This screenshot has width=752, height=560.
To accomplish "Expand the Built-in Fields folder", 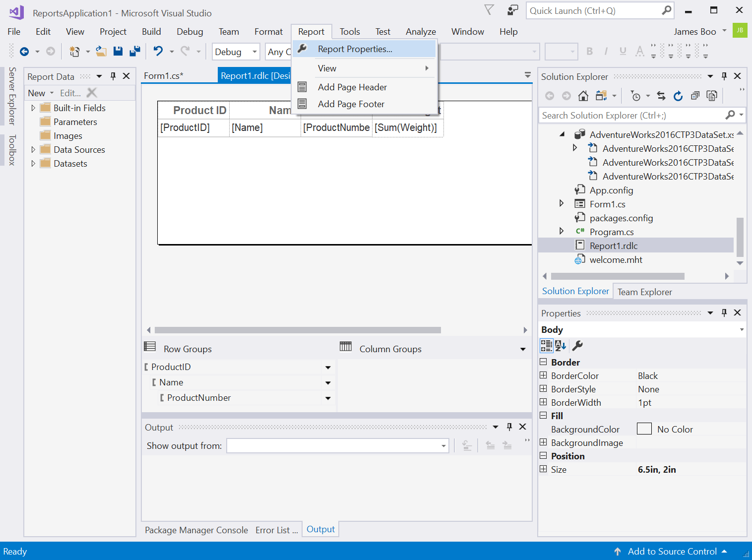I will 33,108.
